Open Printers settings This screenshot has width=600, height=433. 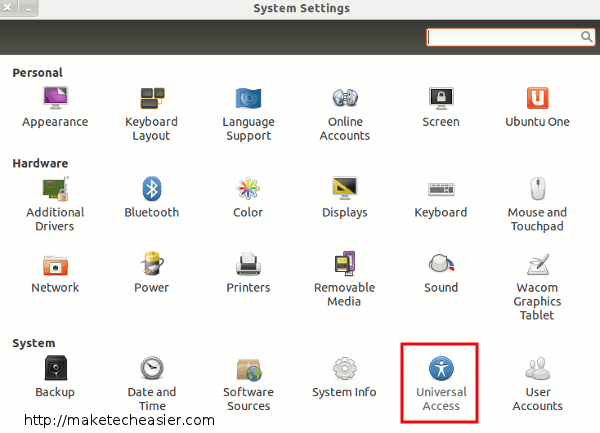(248, 273)
